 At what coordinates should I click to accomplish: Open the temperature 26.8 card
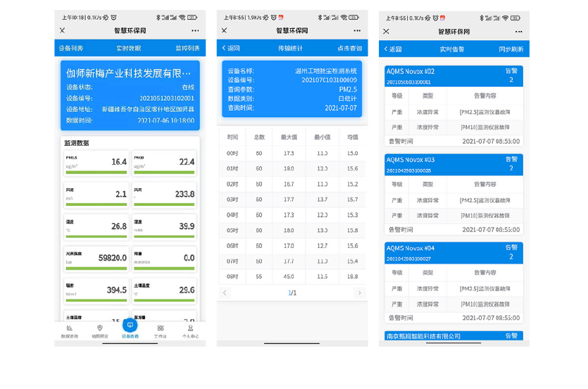point(96,227)
